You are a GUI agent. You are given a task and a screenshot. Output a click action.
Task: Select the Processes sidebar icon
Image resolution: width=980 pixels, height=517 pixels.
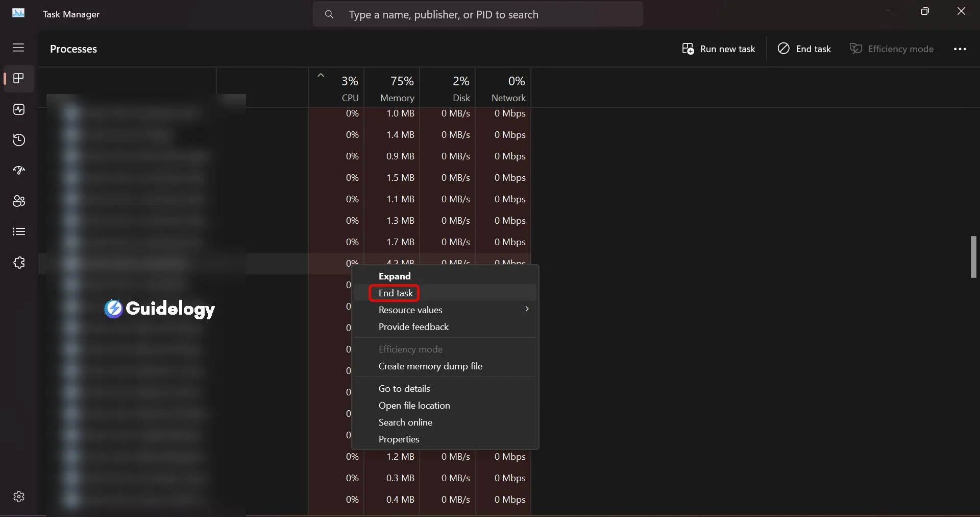(x=19, y=79)
